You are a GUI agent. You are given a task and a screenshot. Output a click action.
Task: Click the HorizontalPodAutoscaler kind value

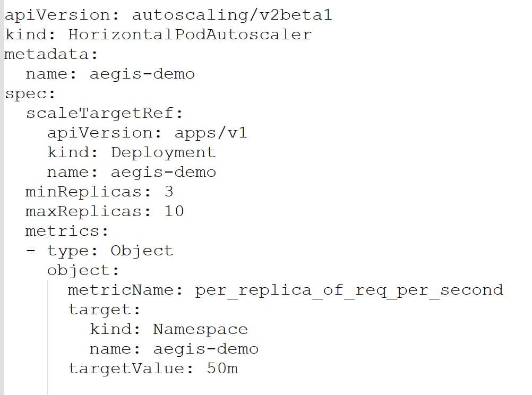190,35
